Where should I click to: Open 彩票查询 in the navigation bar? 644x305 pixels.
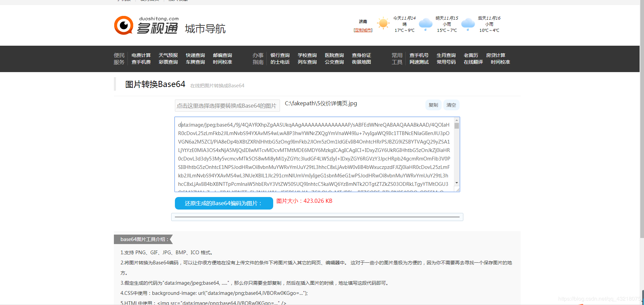[x=168, y=62]
